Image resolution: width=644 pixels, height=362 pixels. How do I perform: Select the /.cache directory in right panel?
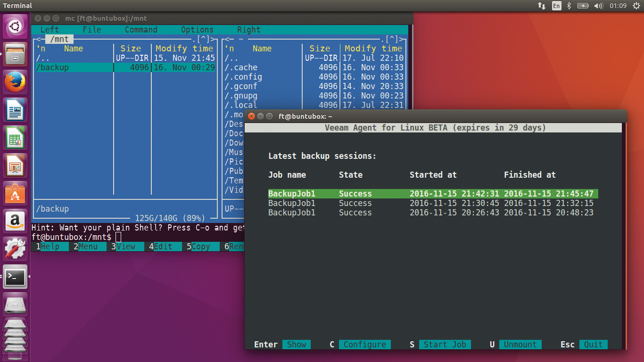coord(314,67)
